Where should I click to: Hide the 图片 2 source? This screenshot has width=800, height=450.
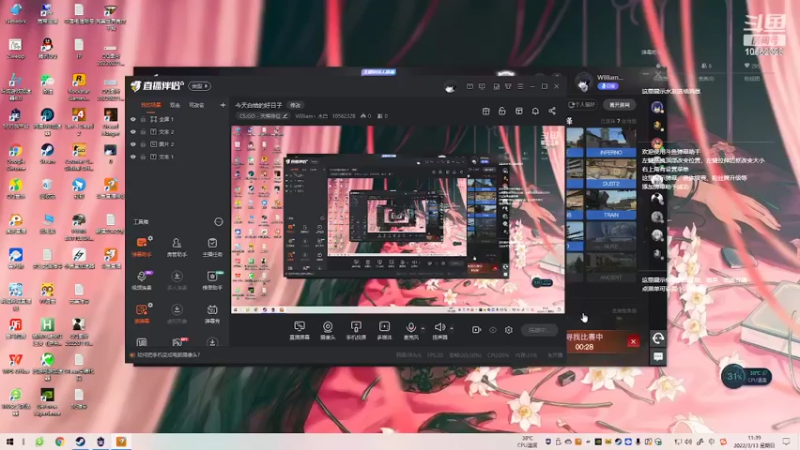pyautogui.click(x=133, y=144)
